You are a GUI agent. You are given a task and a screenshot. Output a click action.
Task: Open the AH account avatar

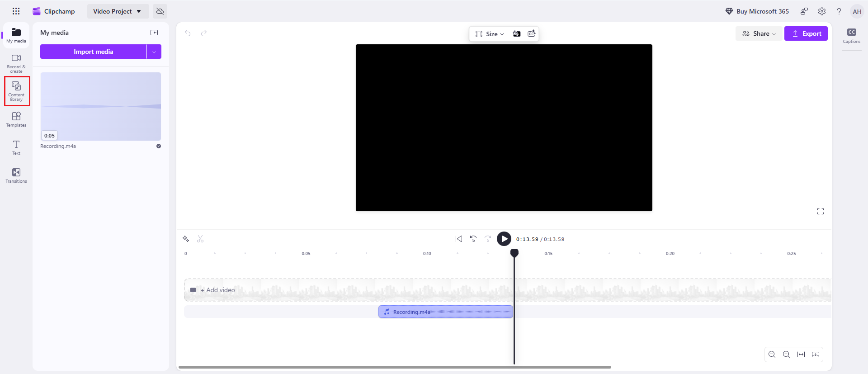point(857,12)
